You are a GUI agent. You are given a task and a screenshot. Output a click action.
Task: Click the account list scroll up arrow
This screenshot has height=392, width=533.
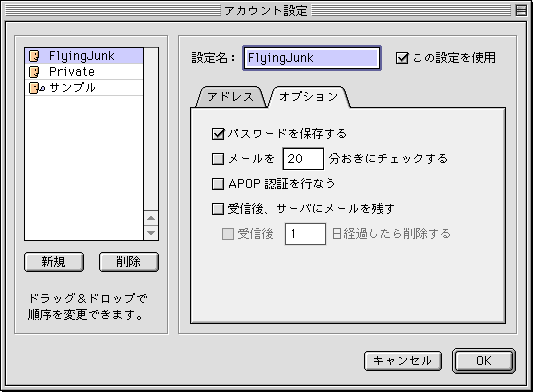(151, 218)
